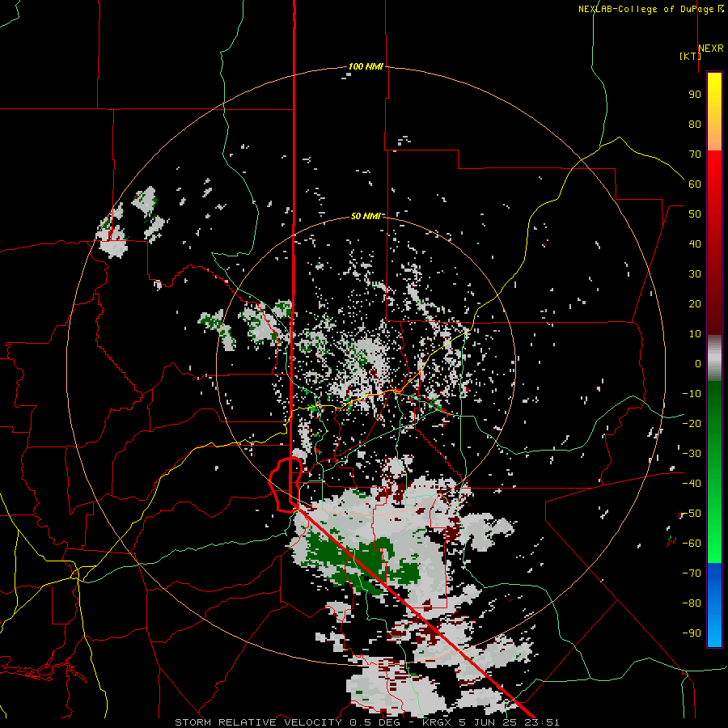Screen dimensions: 728x728
Task: Click the gray zero-velocity segment of color bar
Action: point(714,358)
